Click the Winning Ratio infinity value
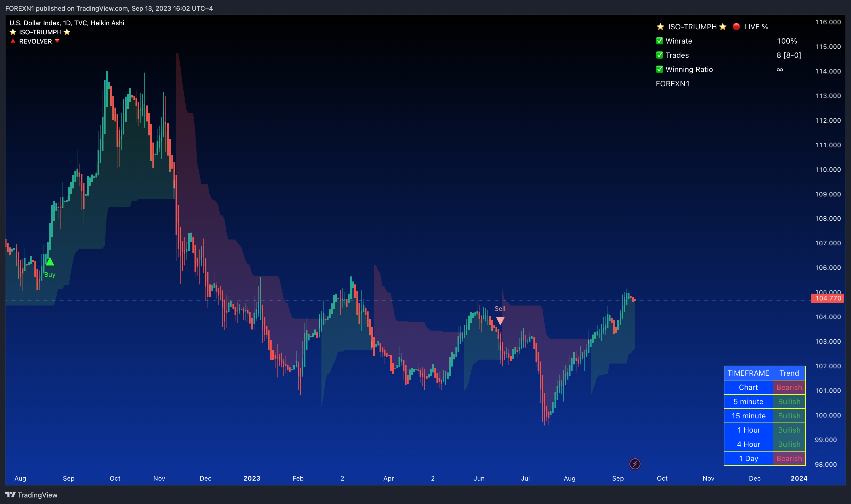The height and width of the screenshot is (504, 851). (x=780, y=69)
